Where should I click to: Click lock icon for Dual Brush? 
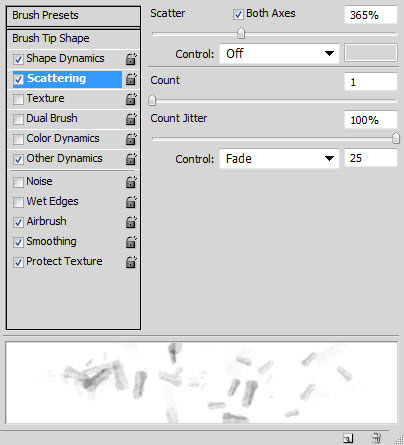[131, 119]
